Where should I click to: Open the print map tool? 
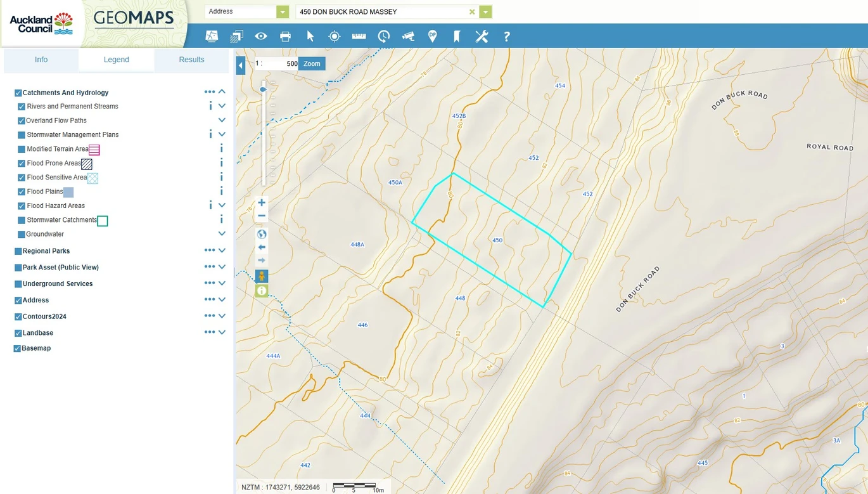point(285,36)
